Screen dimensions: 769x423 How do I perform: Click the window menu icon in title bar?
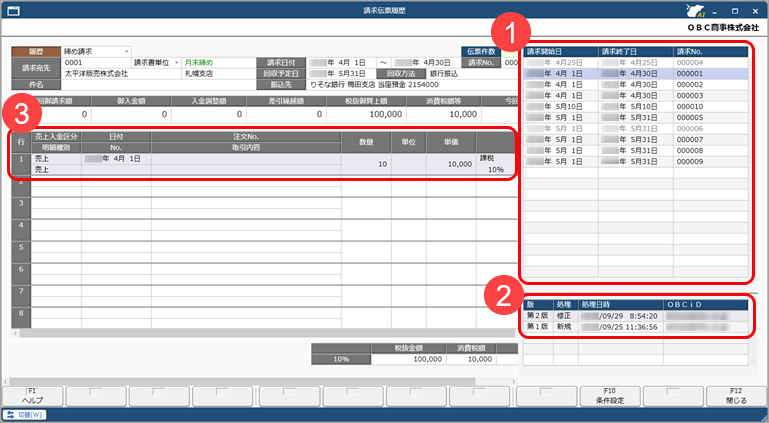click(x=14, y=11)
